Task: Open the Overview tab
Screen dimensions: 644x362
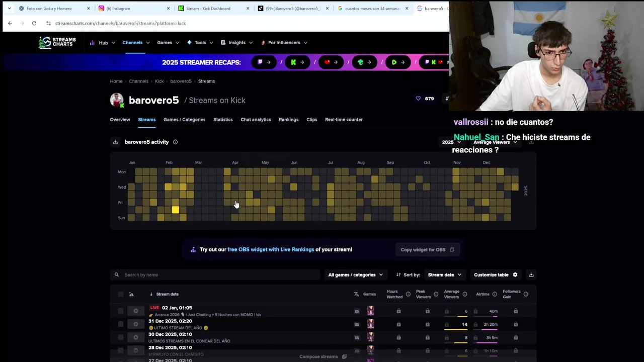Action: [120, 120]
